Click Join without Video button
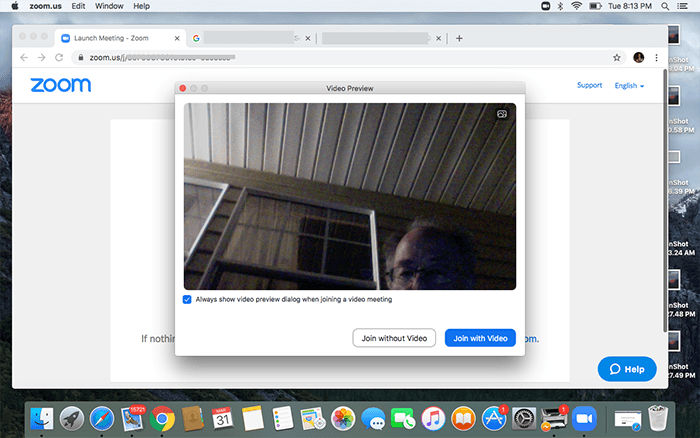Viewport: 700px width, 438px height. 394,338
